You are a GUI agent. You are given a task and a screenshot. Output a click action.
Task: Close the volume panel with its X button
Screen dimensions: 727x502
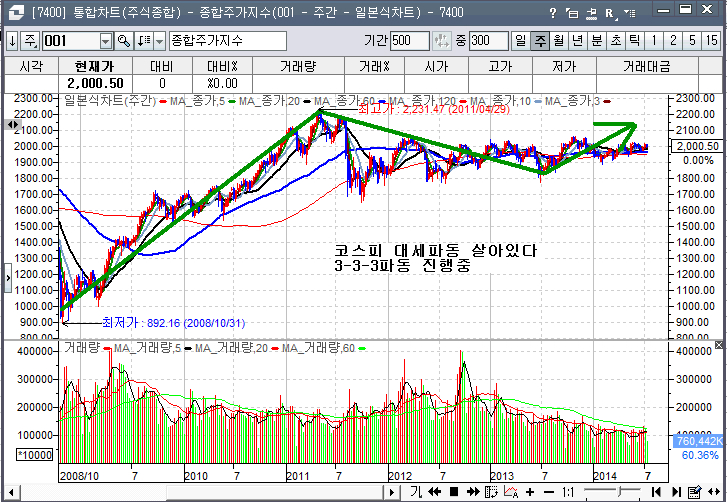coord(719,345)
